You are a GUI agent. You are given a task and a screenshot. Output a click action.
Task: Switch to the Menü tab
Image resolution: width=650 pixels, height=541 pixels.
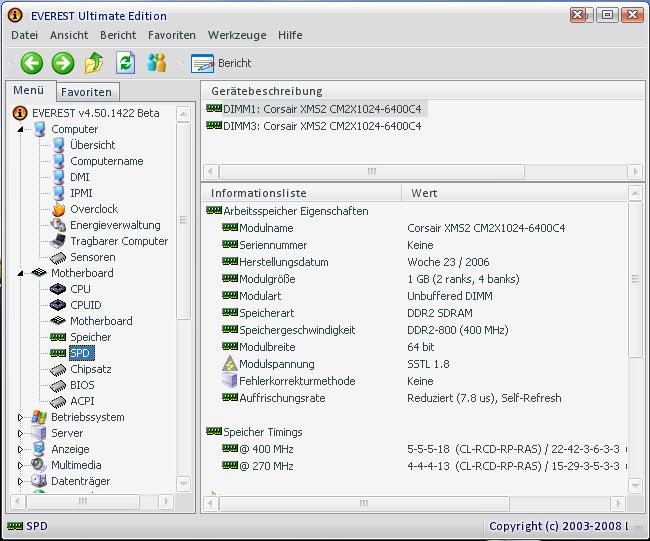(x=29, y=90)
